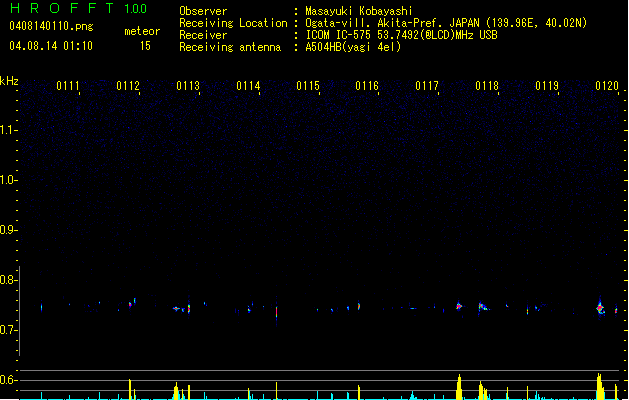Click the Receiving antenna label
This screenshot has width=629, height=400.
pyautogui.click(x=230, y=47)
